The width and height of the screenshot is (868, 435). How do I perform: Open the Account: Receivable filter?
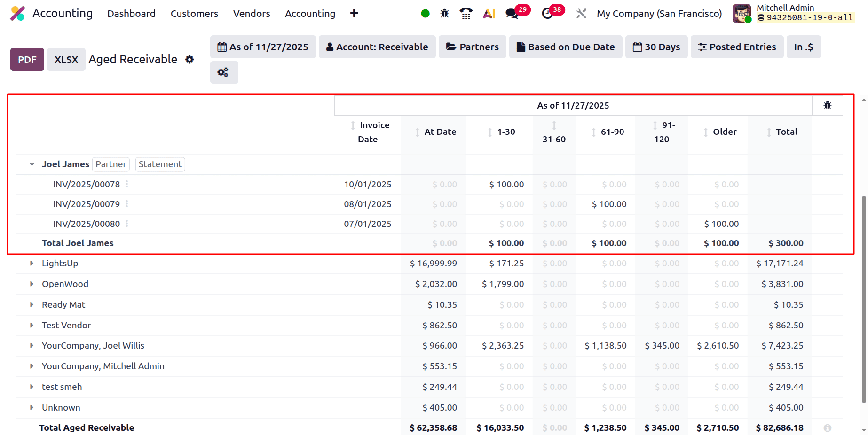(x=377, y=47)
